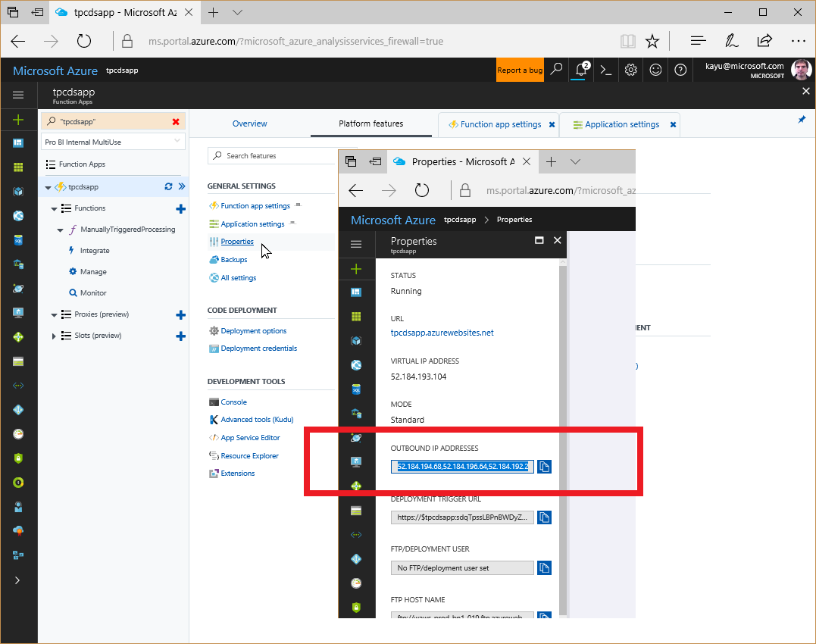Viewport: 816px width, 644px height.
Task: Open All resources grid icon in main sidebar
Action: click(x=18, y=167)
